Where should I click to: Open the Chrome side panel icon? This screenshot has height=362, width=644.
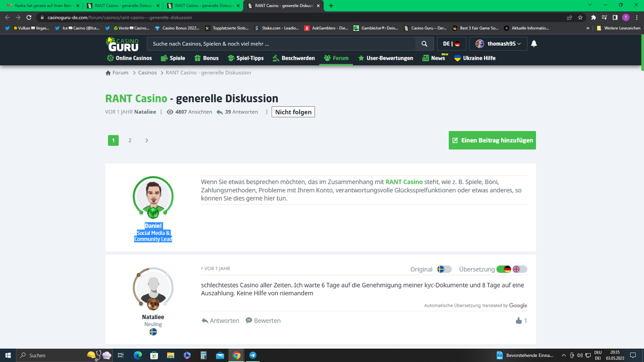615,18
